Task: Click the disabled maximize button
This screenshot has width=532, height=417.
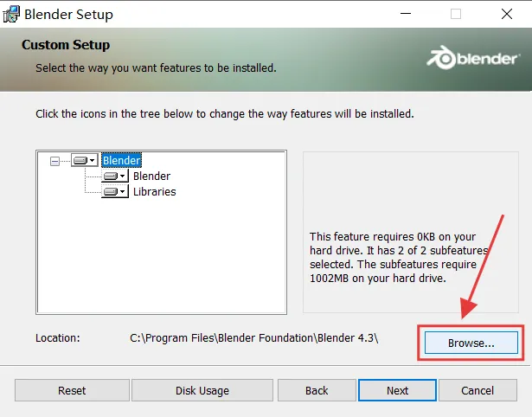Action: (x=456, y=14)
